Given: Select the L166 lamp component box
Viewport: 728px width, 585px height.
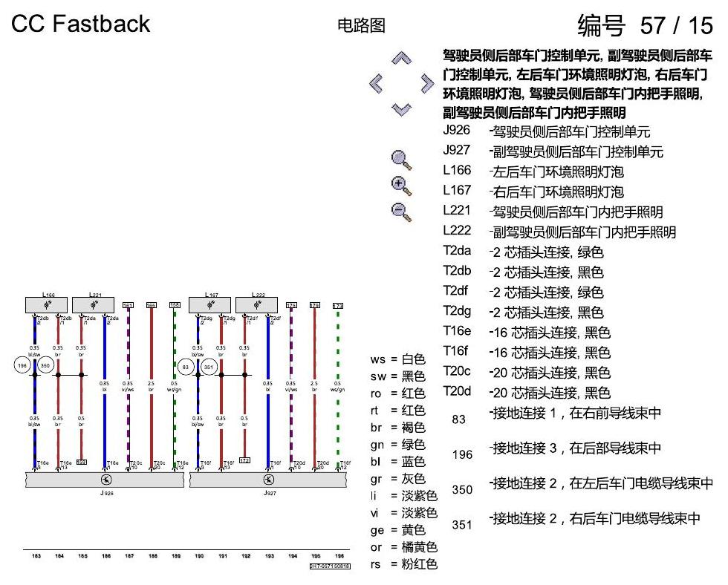Looking at the screenshot, I should click(x=46, y=305).
